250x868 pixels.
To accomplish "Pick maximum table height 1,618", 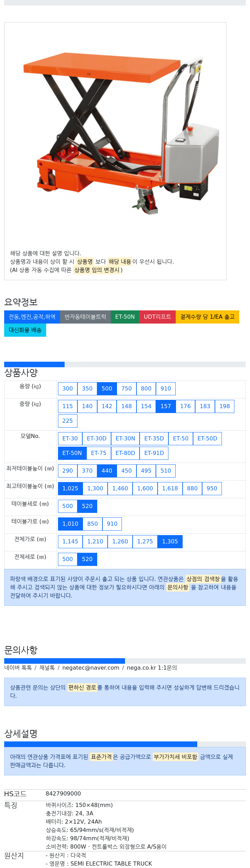I will pyautogui.click(x=170, y=489).
